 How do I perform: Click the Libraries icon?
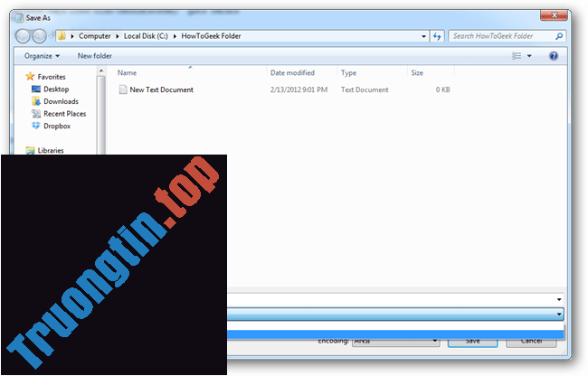pos(30,151)
